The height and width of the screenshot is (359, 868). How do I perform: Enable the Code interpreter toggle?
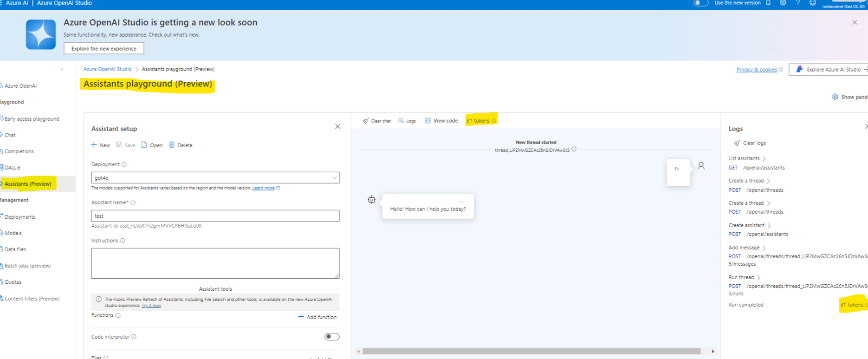(332, 337)
